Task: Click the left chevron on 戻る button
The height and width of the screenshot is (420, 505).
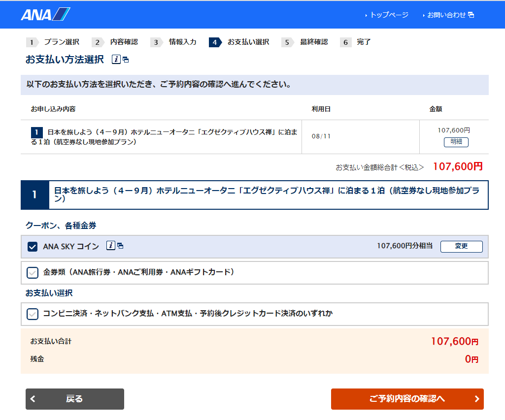Action: [33, 399]
